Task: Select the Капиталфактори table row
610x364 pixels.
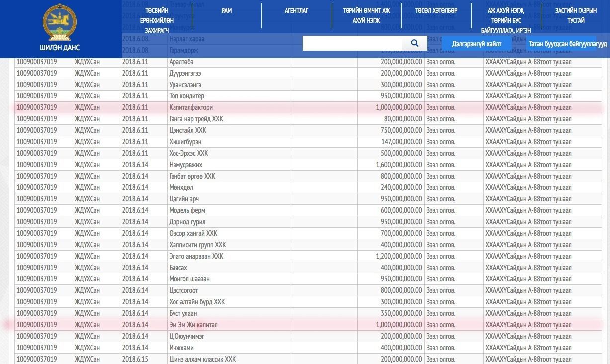Action: 308,107
